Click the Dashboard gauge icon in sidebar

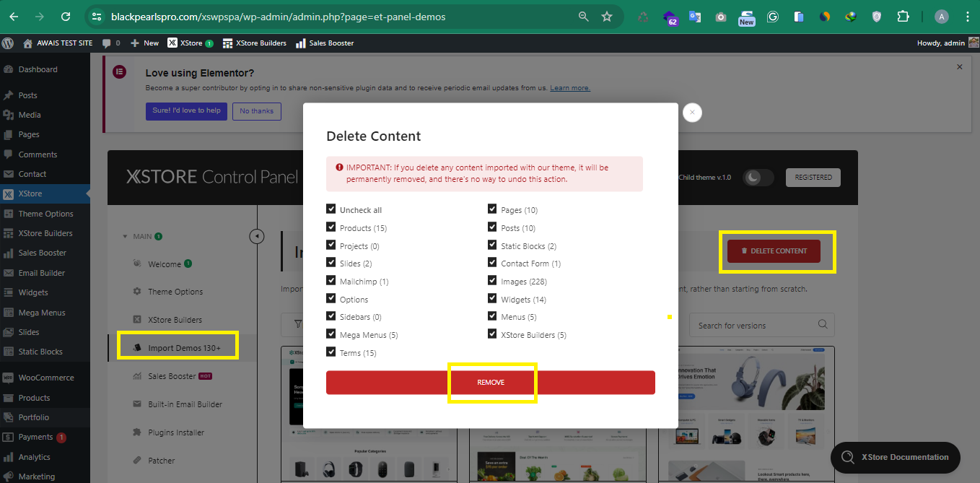click(9, 69)
